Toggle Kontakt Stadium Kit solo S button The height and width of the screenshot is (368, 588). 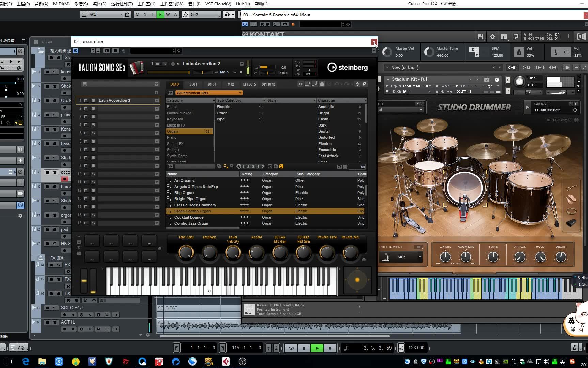click(508, 80)
